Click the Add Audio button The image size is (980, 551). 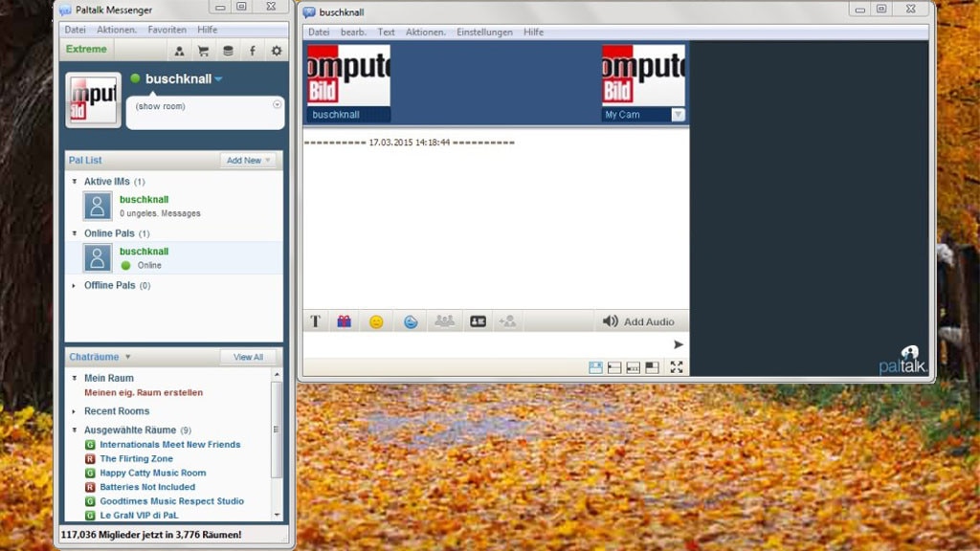[639, 320]
